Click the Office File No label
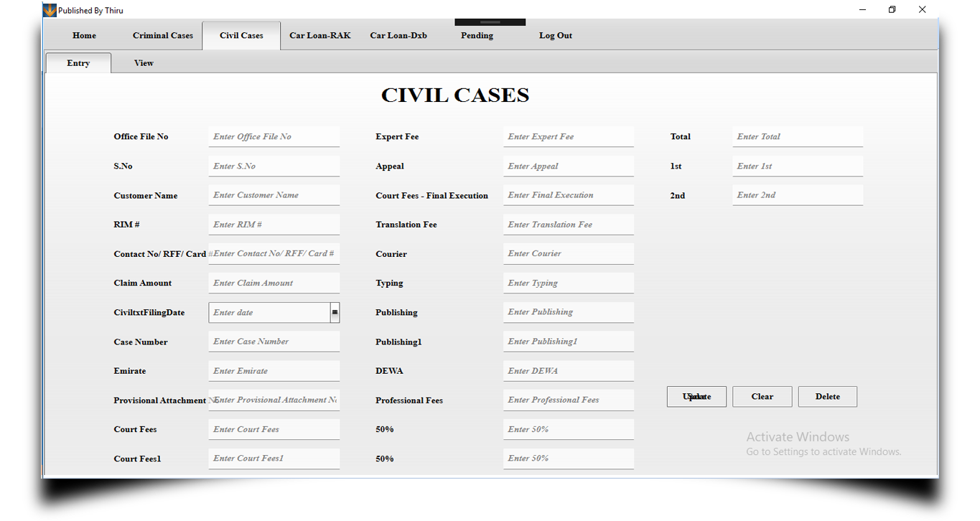 point(141,136)
